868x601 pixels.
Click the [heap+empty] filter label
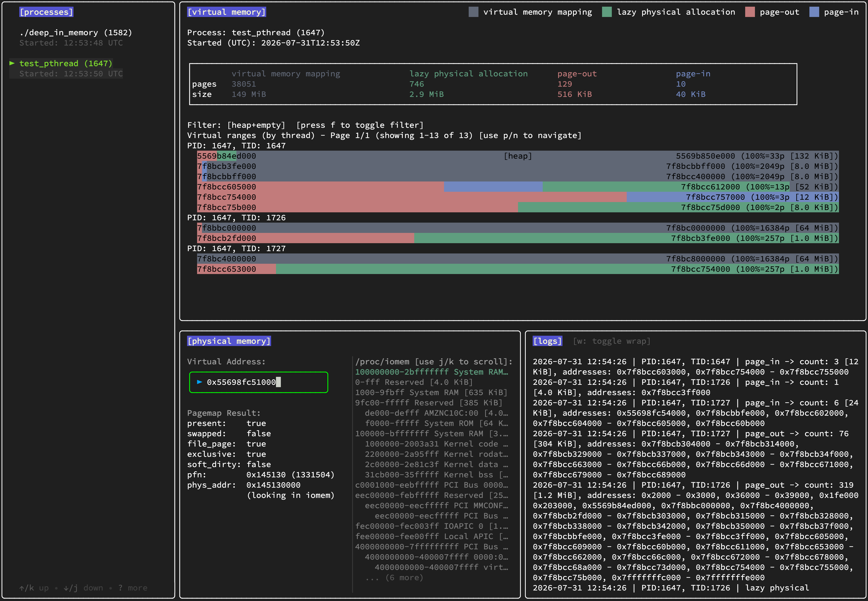[256, 125]
